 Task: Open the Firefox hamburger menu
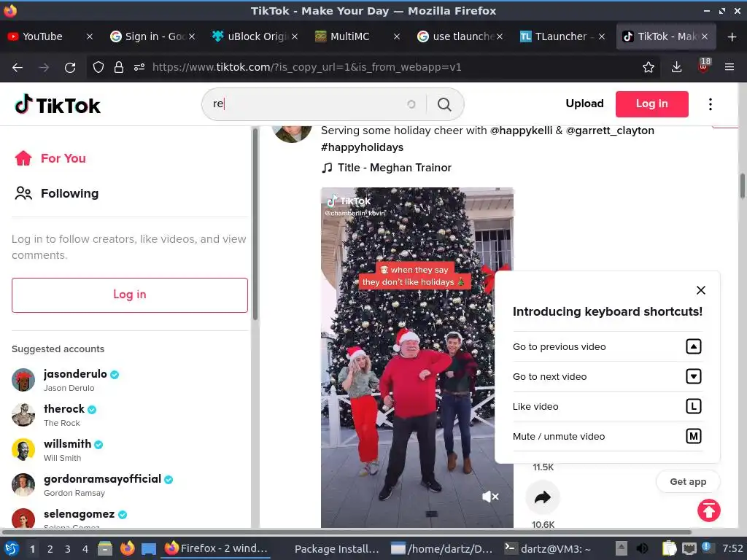point(729,68)
